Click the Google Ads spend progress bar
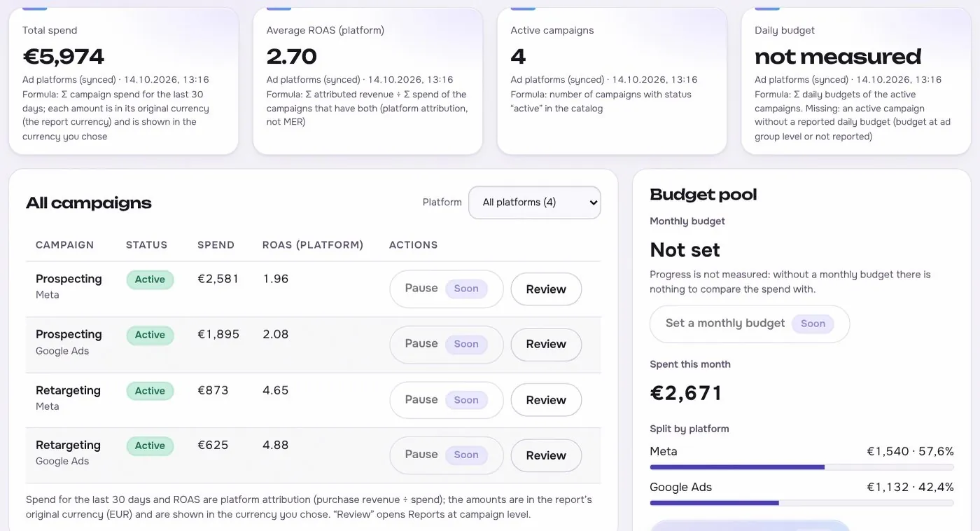Viewport: 980px width, 531px height. 801,503
